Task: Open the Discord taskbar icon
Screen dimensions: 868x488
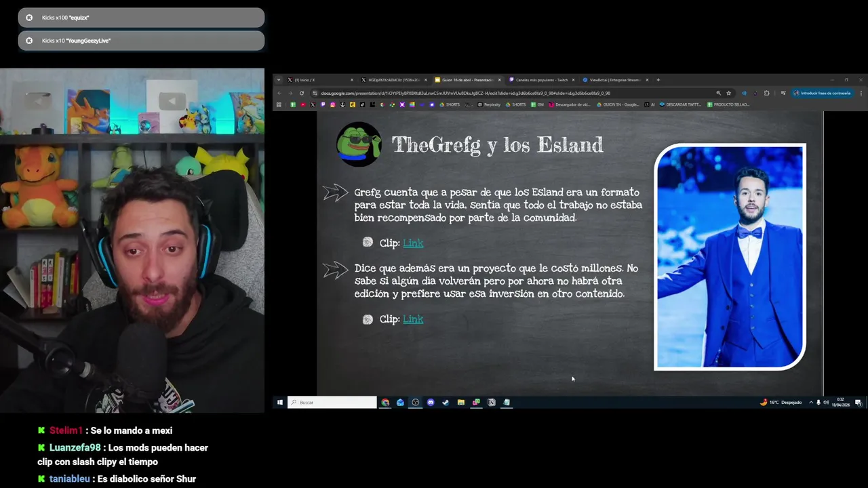Action: (x=431, y=403)
